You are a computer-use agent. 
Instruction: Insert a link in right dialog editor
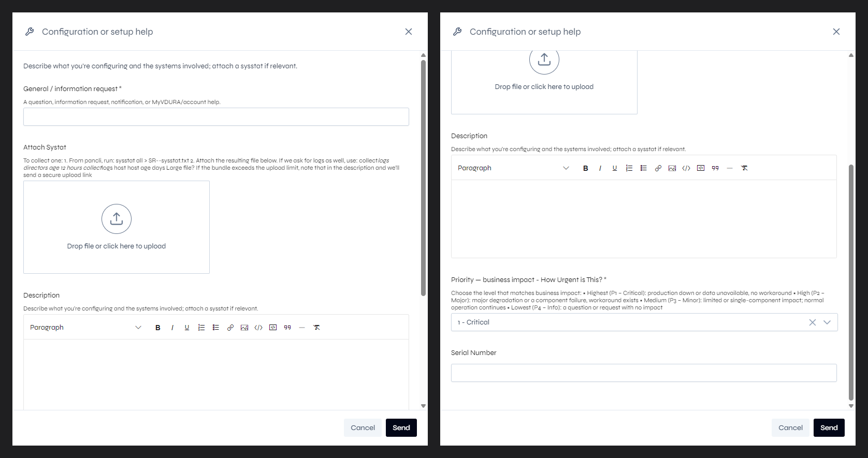click(658, 168)
